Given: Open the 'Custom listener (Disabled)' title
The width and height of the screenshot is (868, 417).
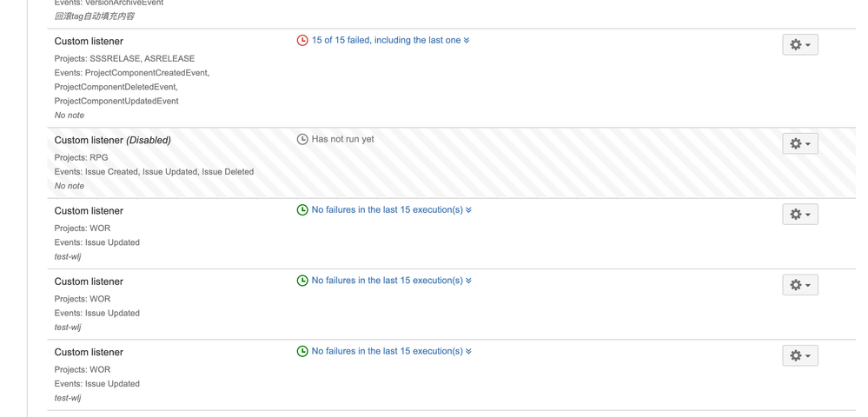Looking at the screenshot, I should point(112,140).
